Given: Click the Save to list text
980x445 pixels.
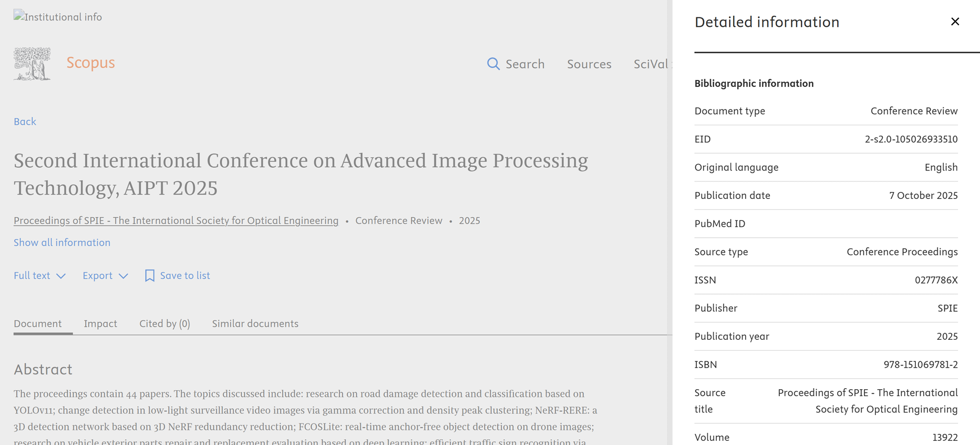Looking at the screenshot, I should click(x=185, y=276).
